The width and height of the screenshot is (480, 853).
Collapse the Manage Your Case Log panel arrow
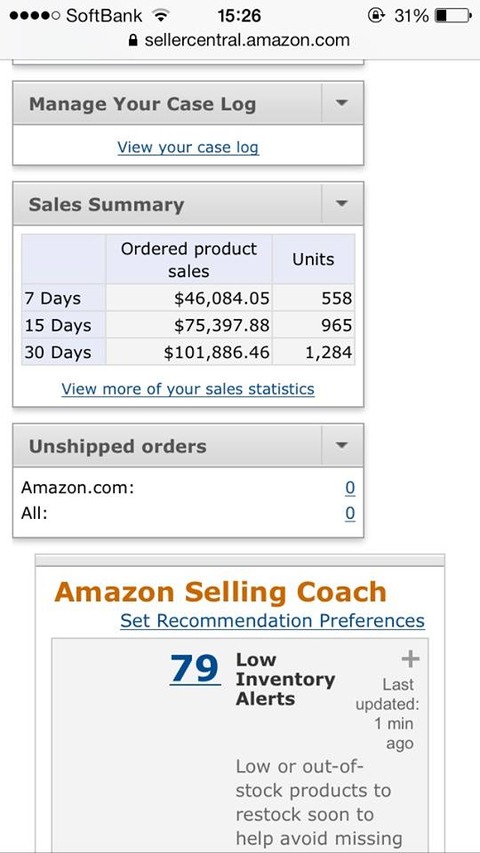[x=342, y=103]
